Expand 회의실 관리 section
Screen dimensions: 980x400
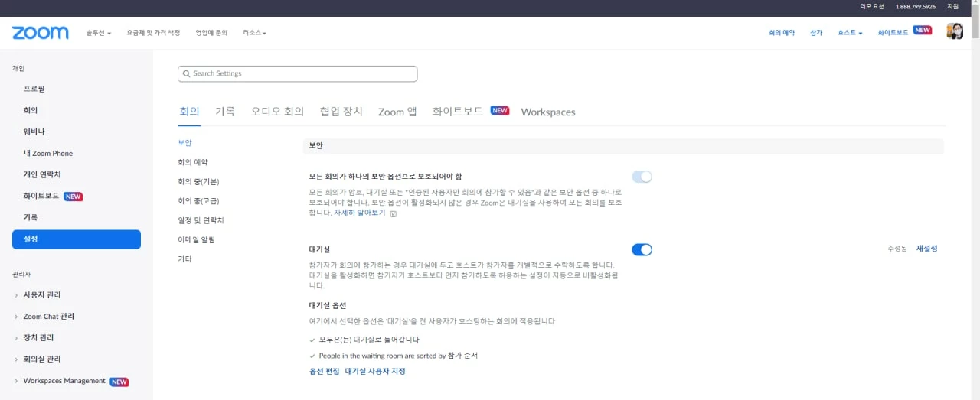click(41, 359)
